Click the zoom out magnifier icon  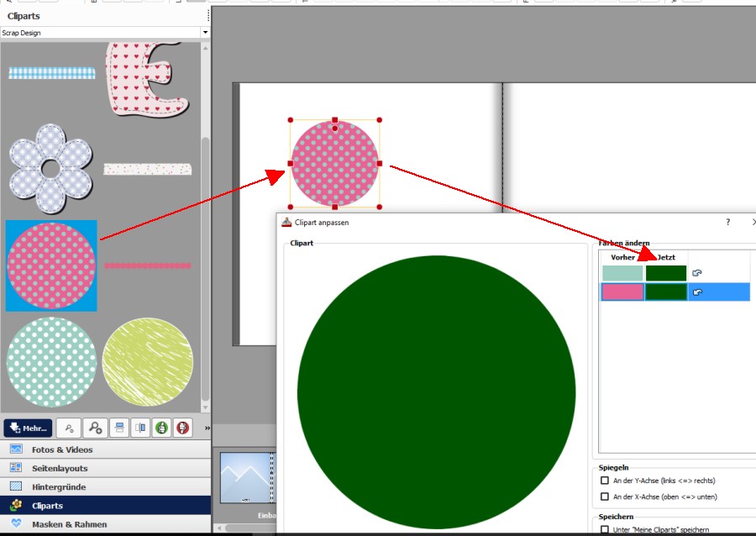pos(70,428)
